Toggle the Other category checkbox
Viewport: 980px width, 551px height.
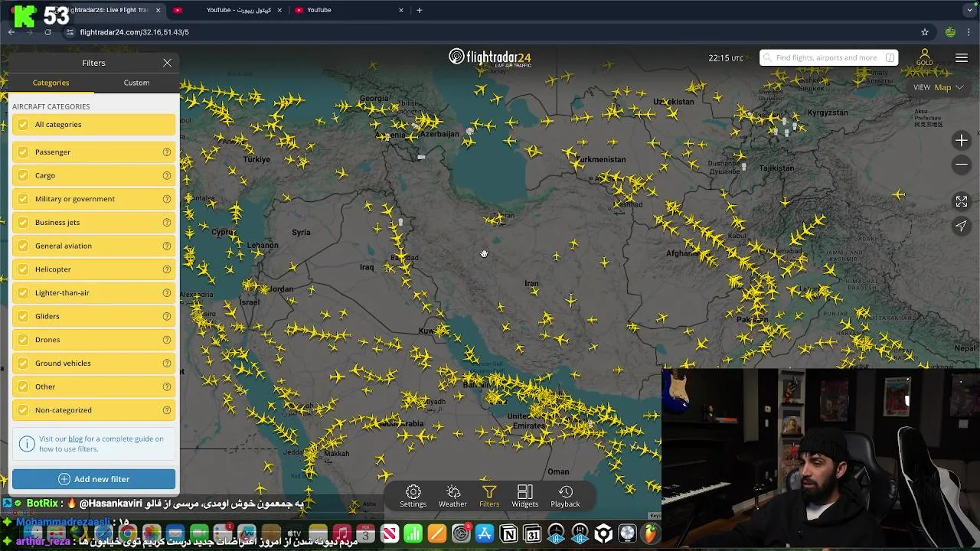tap(23, 387)
